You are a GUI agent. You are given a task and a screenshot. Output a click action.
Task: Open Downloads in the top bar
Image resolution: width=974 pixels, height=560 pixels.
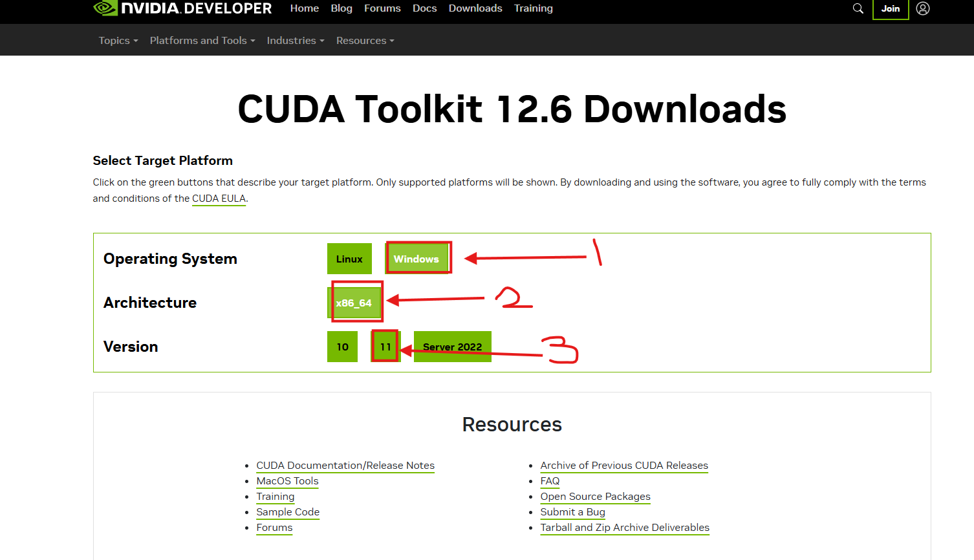(475, 8)
